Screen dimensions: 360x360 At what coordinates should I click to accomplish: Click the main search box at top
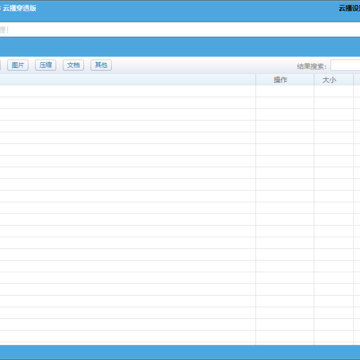180,30
